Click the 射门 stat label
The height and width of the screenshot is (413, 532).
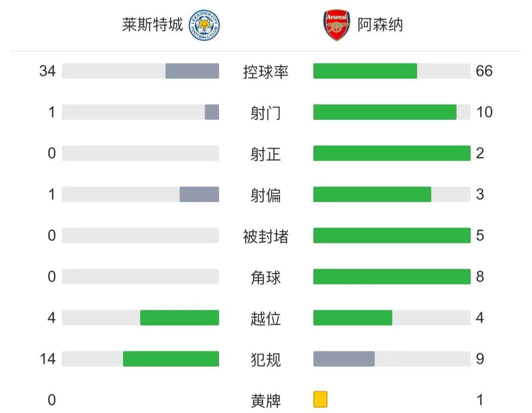[266, 113]
